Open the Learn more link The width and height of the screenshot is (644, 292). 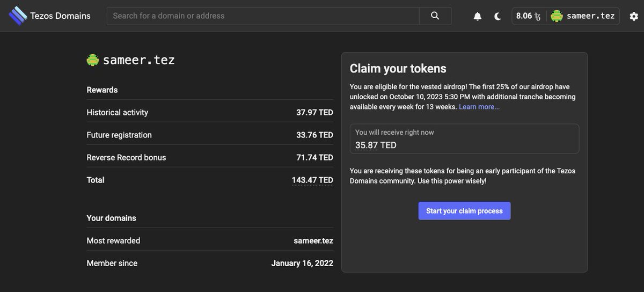point(479,107)
